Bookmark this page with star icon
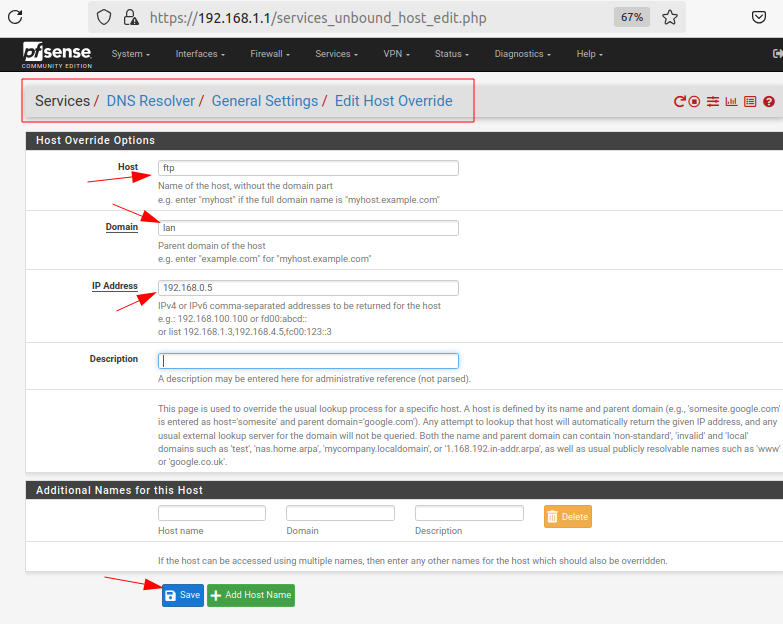 (x=670, y=17)
